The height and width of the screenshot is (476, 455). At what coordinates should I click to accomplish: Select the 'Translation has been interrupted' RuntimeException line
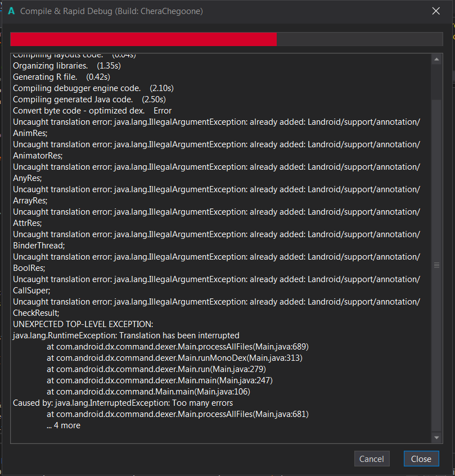126,336
